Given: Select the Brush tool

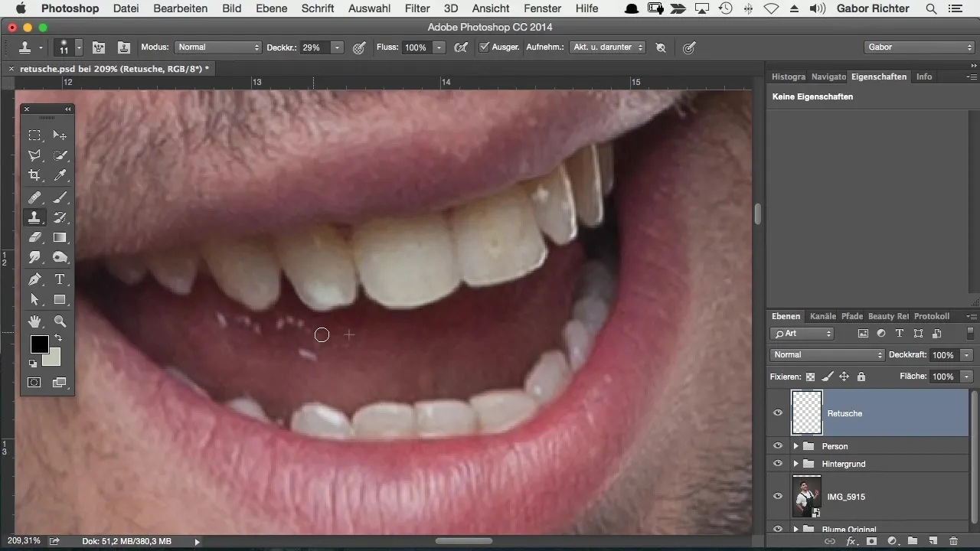Looking at the screenshot, I should click(x=60, y=197).
